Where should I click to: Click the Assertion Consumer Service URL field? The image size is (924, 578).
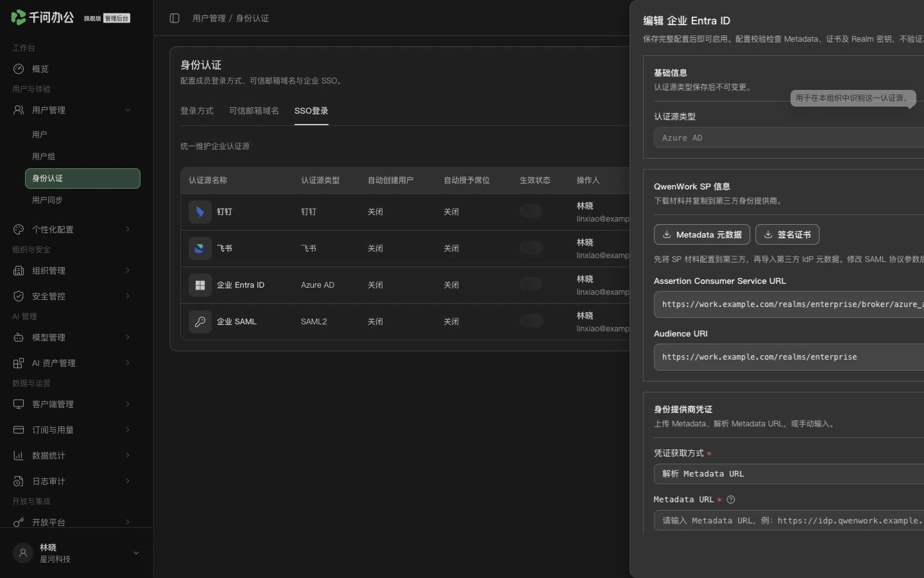point(789,304)
